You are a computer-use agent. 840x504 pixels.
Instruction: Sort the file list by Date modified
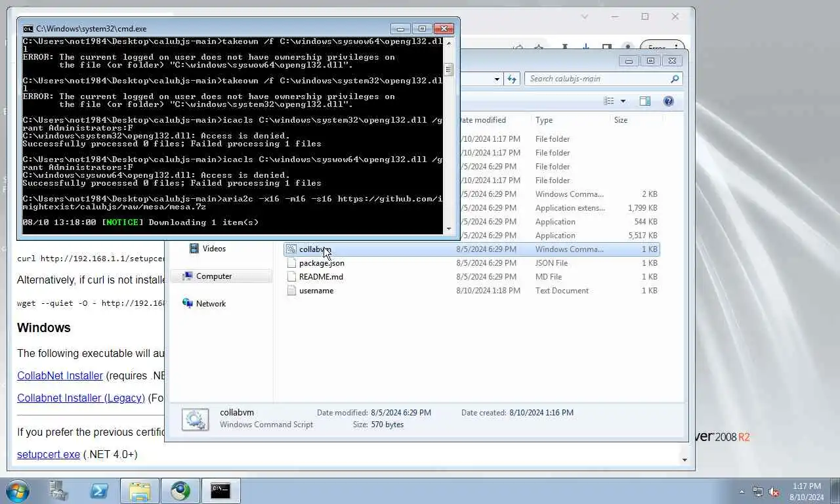[x=482, y=120]
